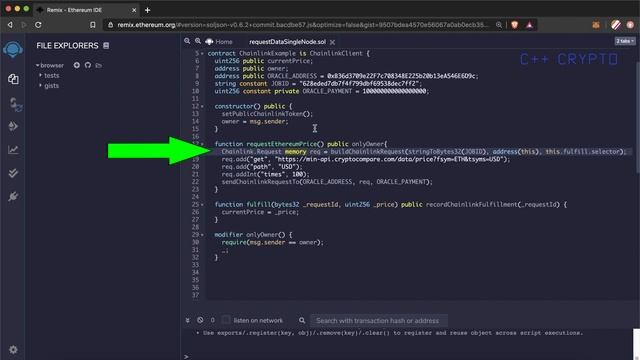Open the File Explorers sidebar icon
Viewport: 640px width, 360px height.
[13, 79]
